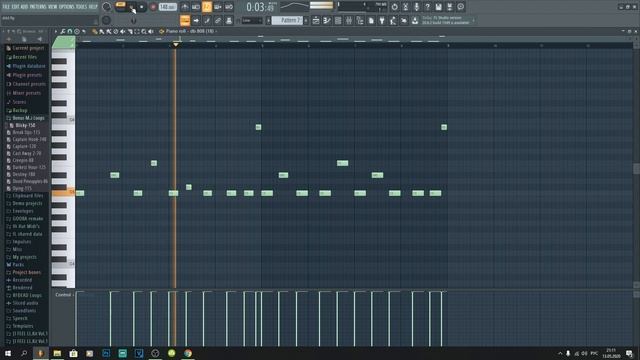640x360 pixels.
Task: Select piano roll pencil draw tool
Action: pyautogui.click(x=95, y=31)
